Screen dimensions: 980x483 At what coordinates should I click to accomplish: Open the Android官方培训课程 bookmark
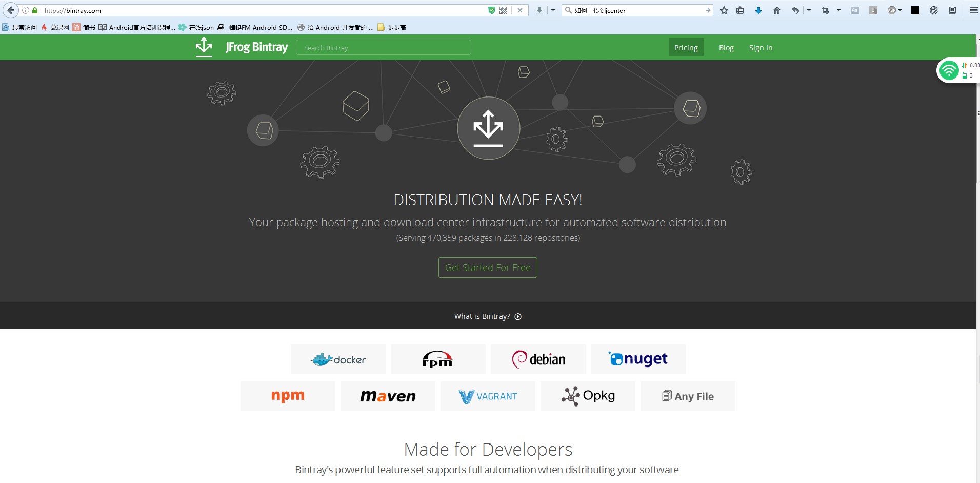137,27
